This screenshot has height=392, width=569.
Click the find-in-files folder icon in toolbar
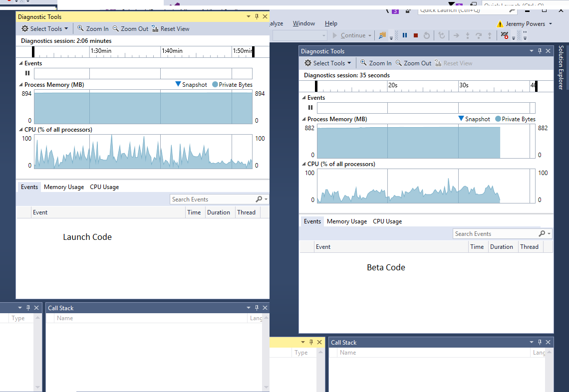382,35
